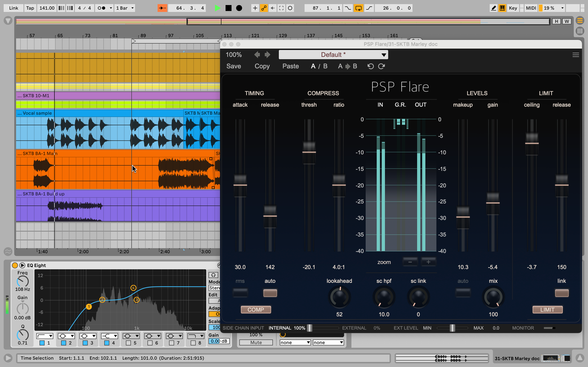Toggle the LIMIT section button
The image size is (588, 367).
pyautogui.click(x=547, y=309)
